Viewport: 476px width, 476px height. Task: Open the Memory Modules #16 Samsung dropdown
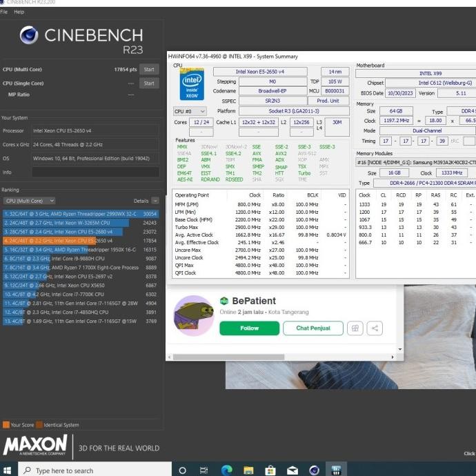click(416, 162)
